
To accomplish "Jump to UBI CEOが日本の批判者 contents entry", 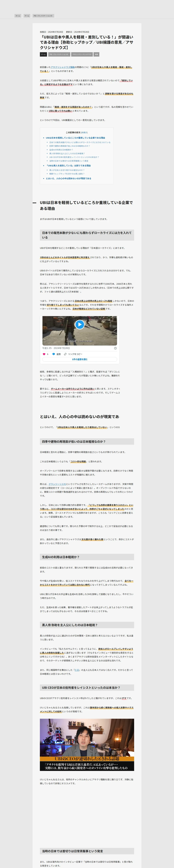I will pos(74,157).
